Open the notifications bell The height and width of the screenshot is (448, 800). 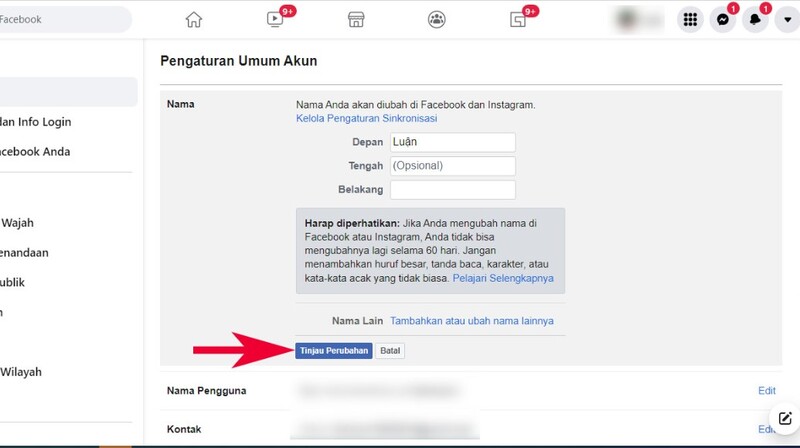tap(755, 19)
